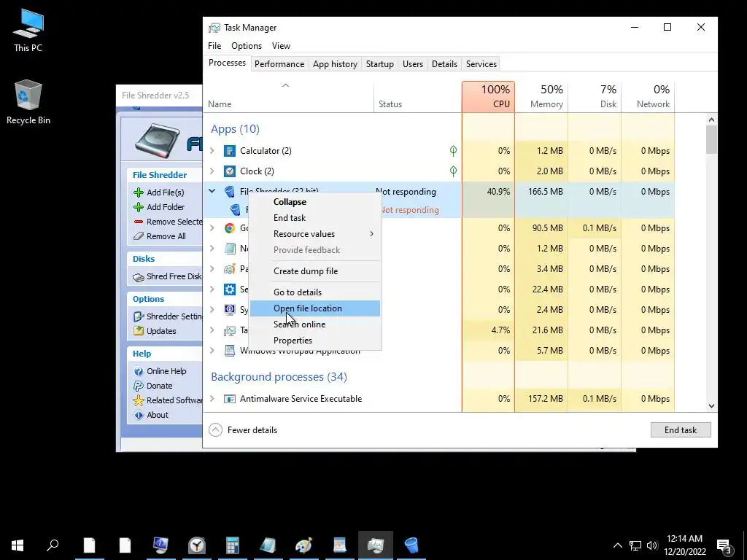
Task: Choose Create dump file
Action: 315,271
